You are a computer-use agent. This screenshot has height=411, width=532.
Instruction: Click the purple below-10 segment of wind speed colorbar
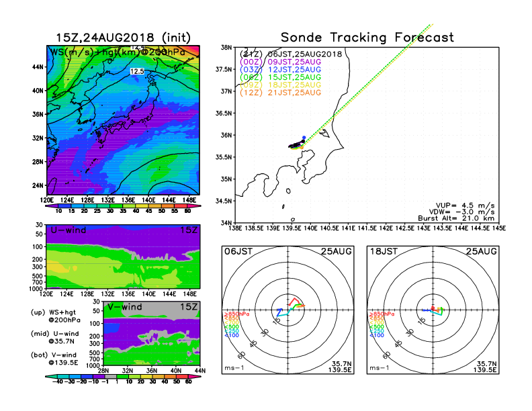pos(52,206)
